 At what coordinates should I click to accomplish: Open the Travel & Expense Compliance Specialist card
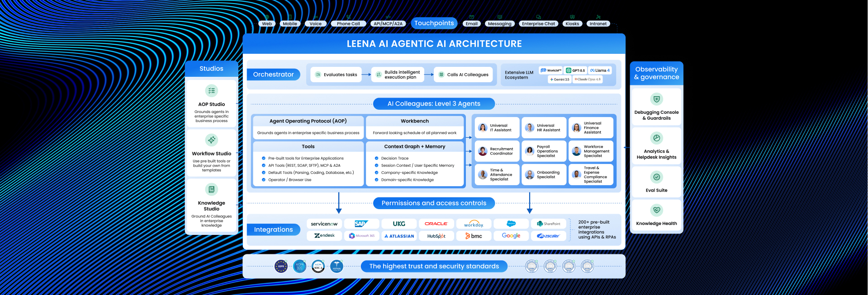click(x=591, y=174)
